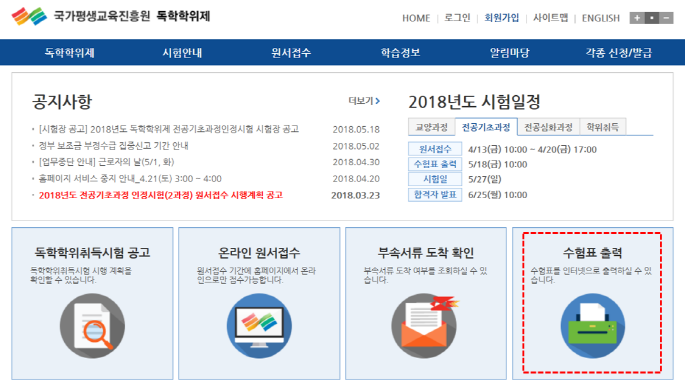Click the 회원가입 link

502,18
